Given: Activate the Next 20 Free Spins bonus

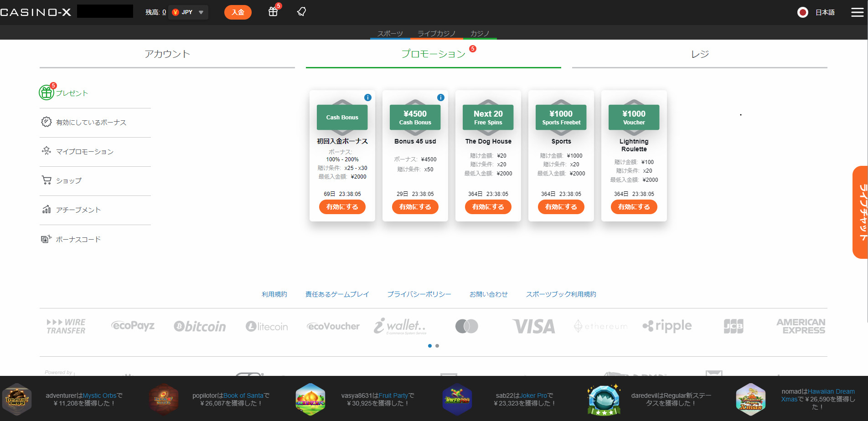Looking at the screenshot, I should coord(488,207).
